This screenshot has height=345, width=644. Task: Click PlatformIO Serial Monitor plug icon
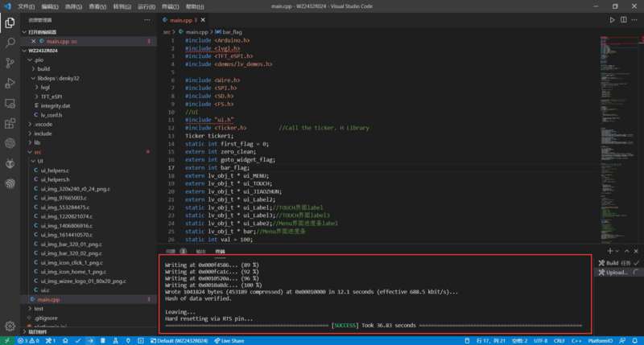128,340
